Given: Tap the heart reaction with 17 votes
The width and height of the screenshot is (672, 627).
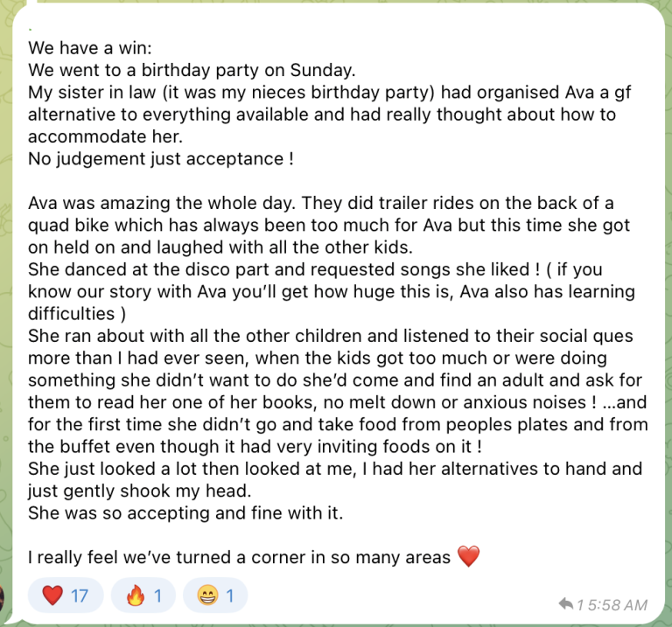Looking at the screenshot, I should (x=66, y=596).
